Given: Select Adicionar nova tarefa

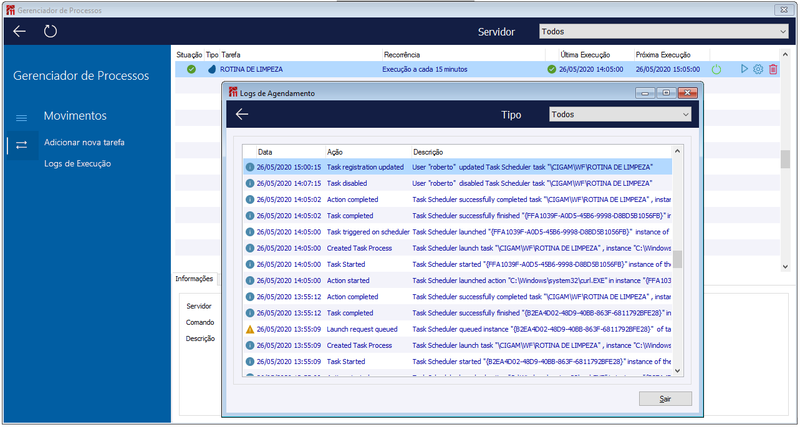Looking at the screenshot, I should [x=84, y=142].
